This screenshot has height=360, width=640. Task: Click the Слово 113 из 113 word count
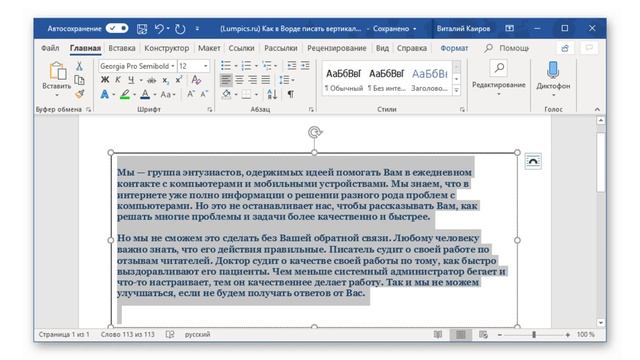pyautogui.click(x=128, y=334)
